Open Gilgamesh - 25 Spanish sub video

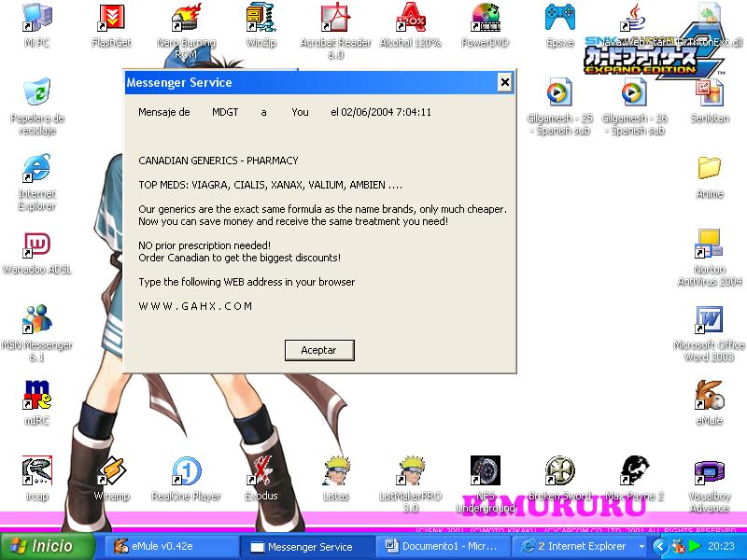click(559, 106)
